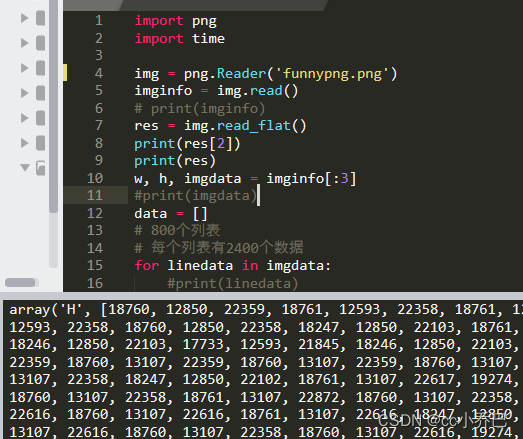Click the read_flat method call on line 7
Screen dimensions: 523x439
(x=253, y=126)
